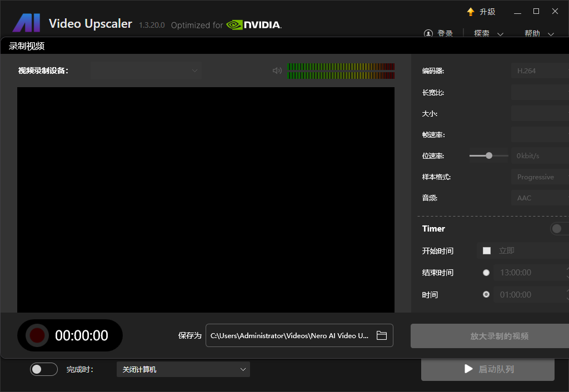Click the play icon on 启动队列

468,369
